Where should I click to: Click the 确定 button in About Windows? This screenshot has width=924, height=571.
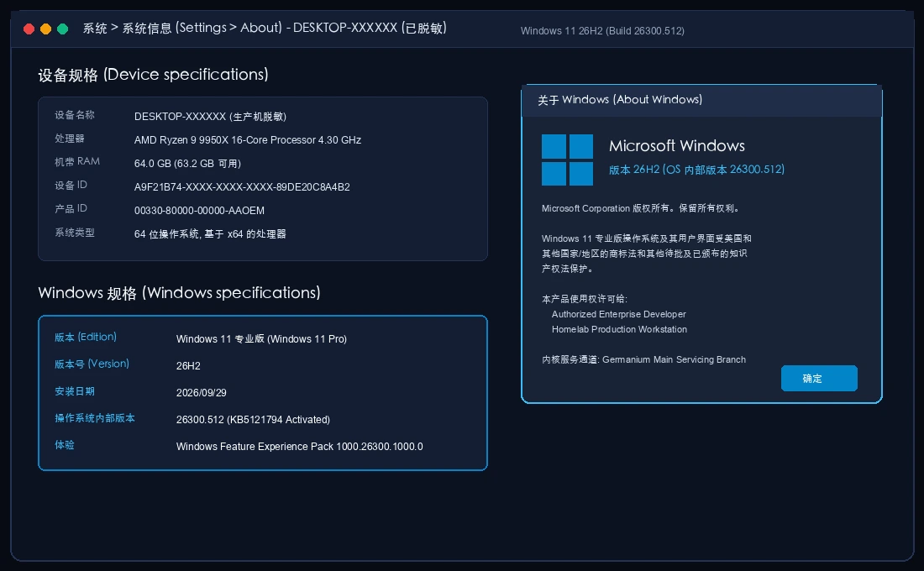click(818, 379)
